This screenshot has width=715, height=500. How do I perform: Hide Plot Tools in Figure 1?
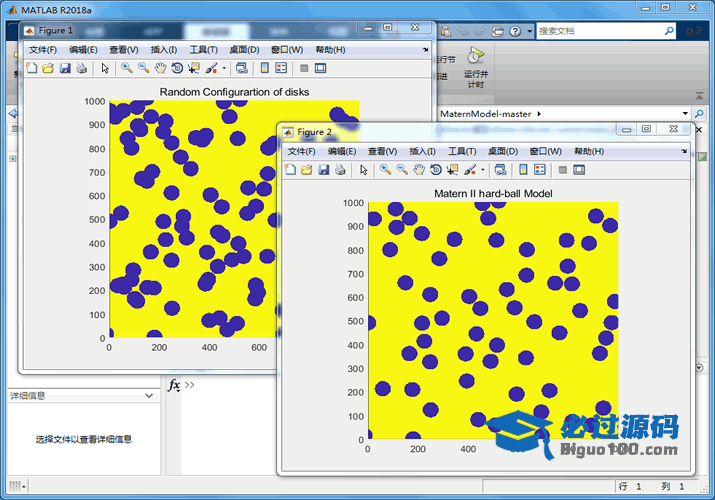pyautogui.click(x=304, y=68)
